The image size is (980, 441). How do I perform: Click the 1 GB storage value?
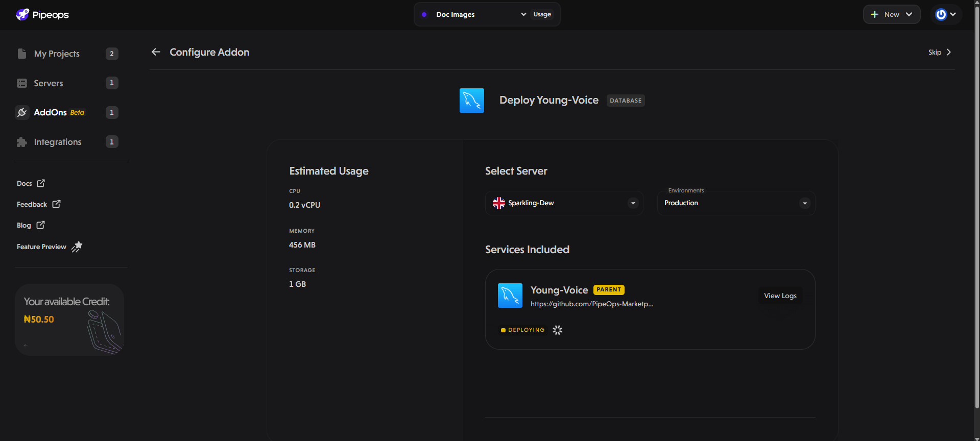pyautogui.click(x=298, y=284)
